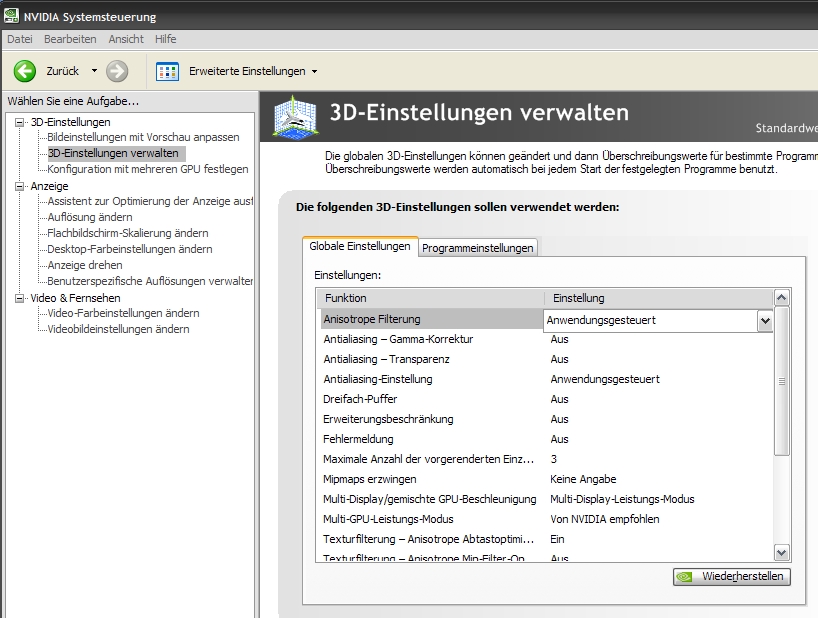Select the Antialiasing-Einstellung row

click(x=546, y=379)
